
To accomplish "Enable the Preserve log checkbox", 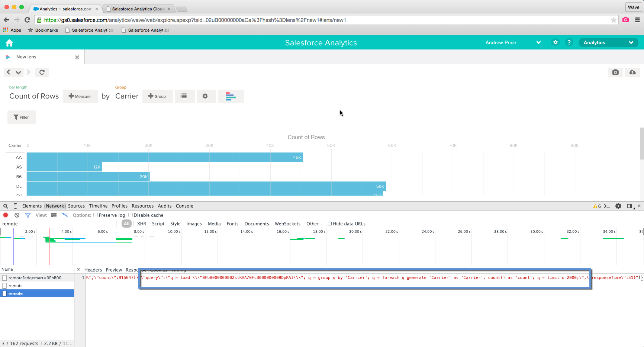I will click(96, 215).
